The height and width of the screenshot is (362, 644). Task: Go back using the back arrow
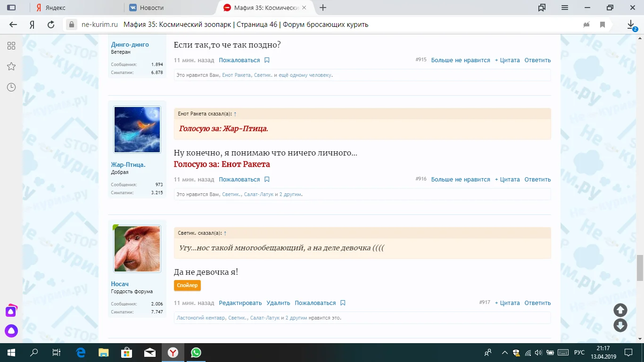coord(13,25)
